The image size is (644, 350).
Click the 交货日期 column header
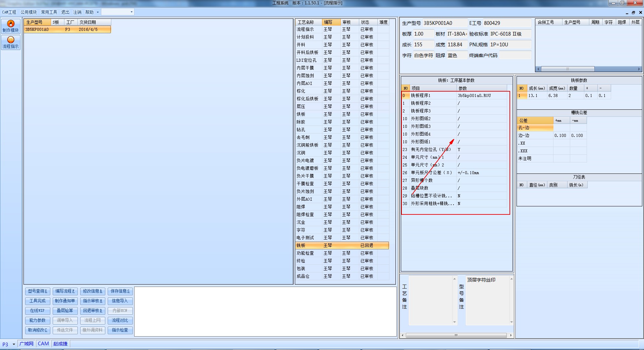(94, 22)
